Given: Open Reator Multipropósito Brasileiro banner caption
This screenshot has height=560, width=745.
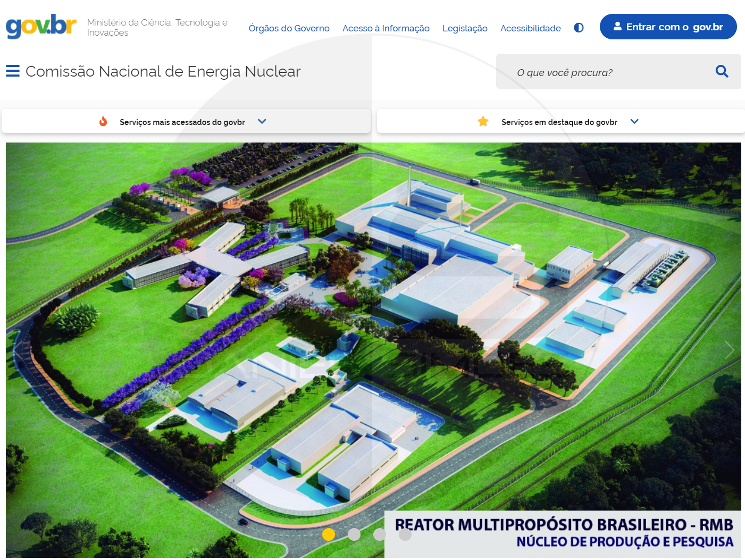Looking at the screenshot, I should (563, 534).
